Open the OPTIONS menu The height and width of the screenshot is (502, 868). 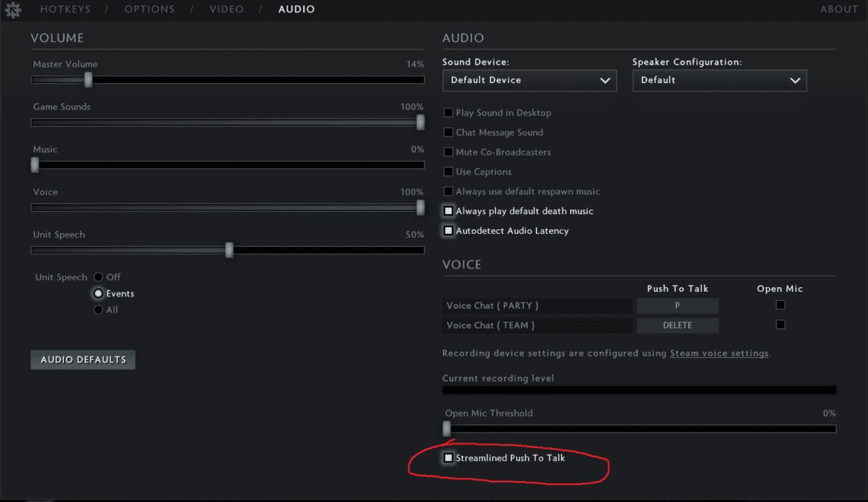pos(149,9)
